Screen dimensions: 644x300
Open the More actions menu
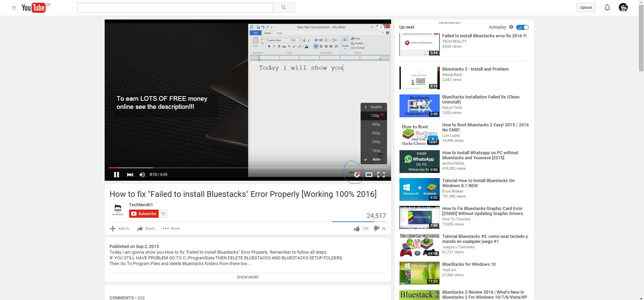click(x=171, y=228)
